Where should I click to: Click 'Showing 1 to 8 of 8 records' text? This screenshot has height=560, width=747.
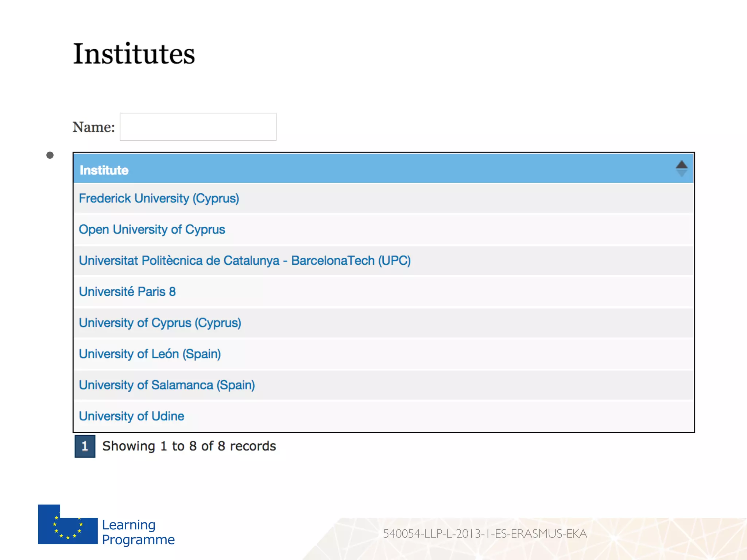(189, 446)
